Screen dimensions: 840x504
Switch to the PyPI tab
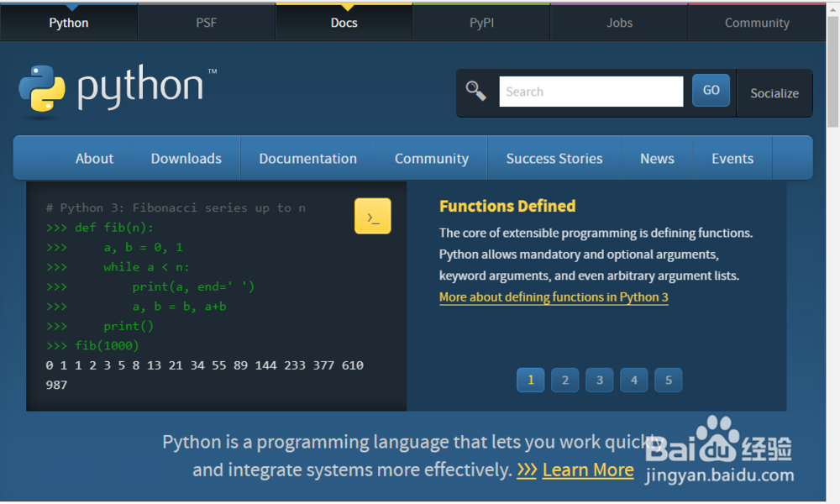coord(481,23)
